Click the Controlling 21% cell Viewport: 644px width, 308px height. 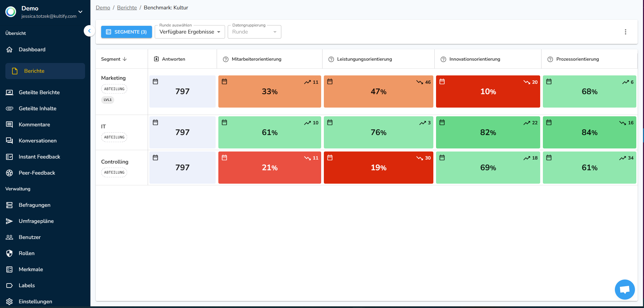[x=270, y=168]
